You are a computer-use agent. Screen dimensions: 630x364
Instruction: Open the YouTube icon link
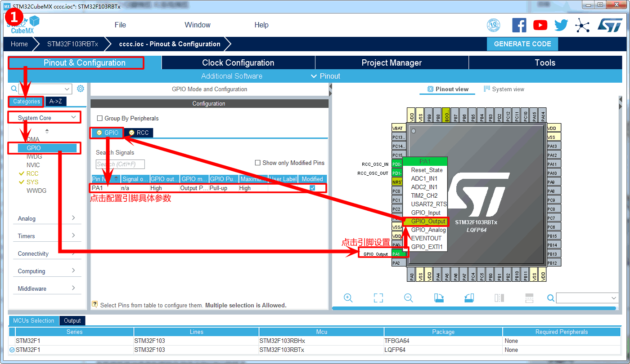point(540,25)
